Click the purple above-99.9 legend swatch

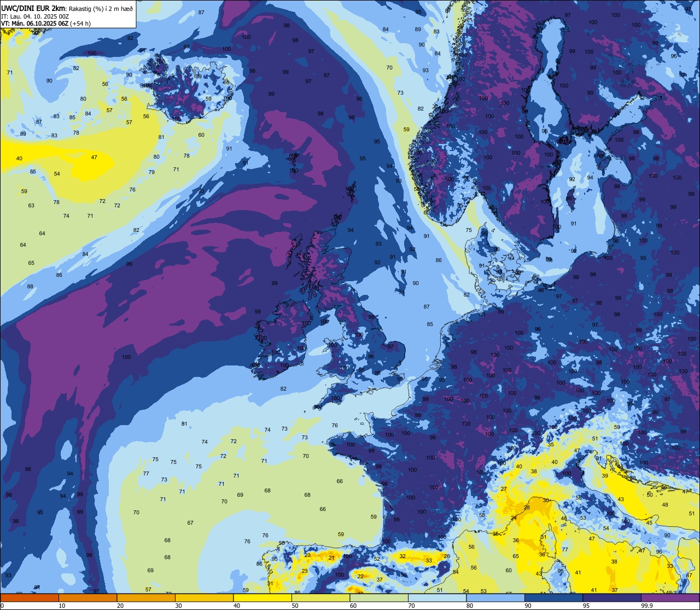pyautogui.click(x=670, y=597)
